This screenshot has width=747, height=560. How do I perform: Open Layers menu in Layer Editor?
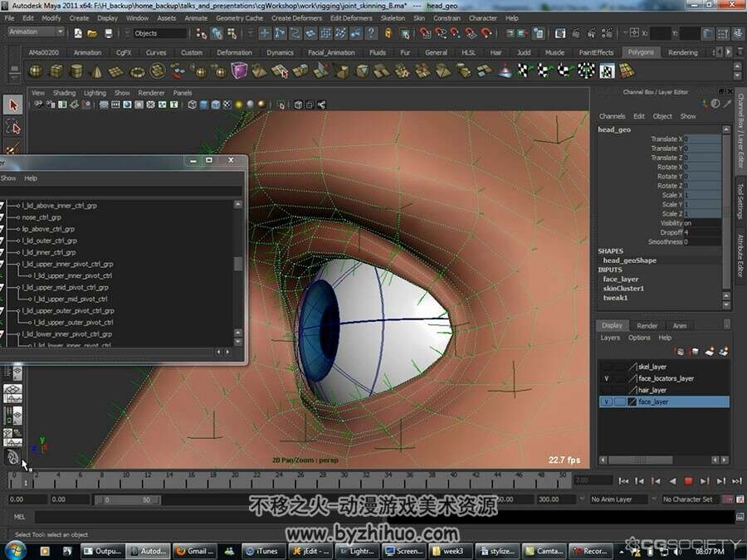tap(610, 338)
